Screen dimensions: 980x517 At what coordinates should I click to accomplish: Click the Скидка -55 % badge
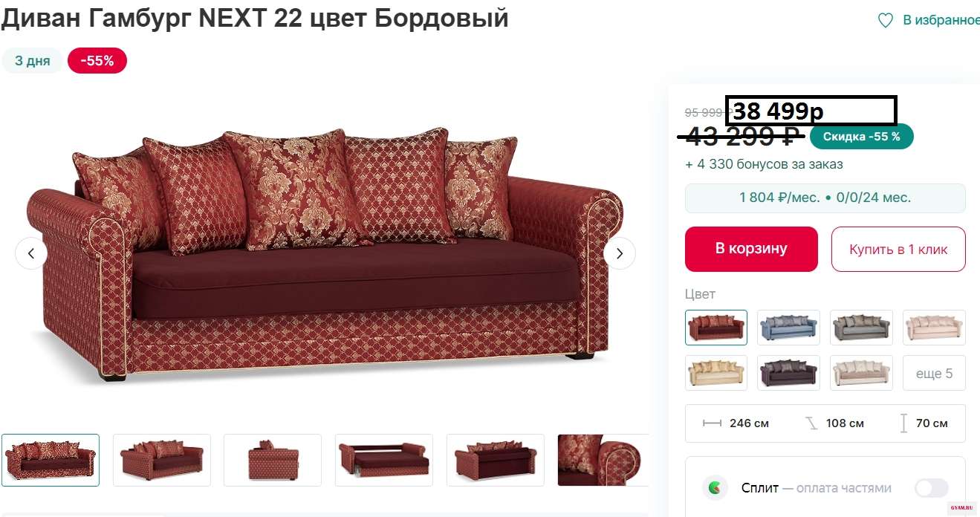tap(862, 137)
